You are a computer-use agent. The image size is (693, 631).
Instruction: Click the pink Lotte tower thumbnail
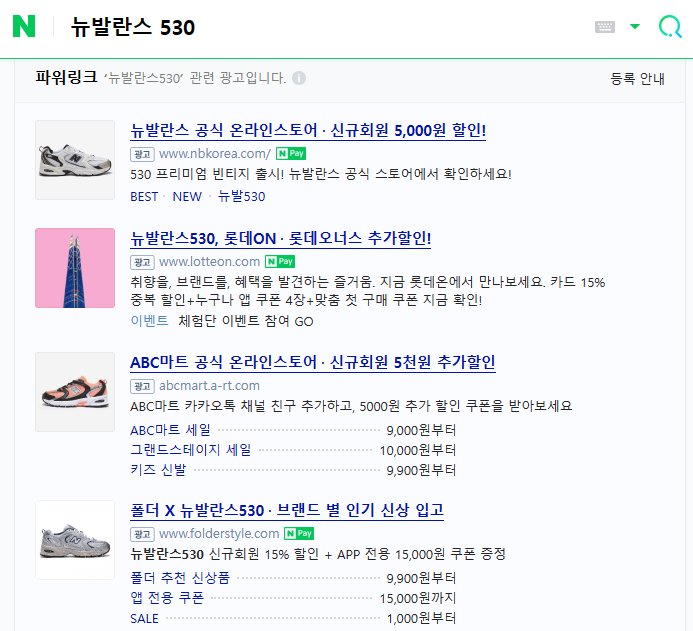point(75,268)
